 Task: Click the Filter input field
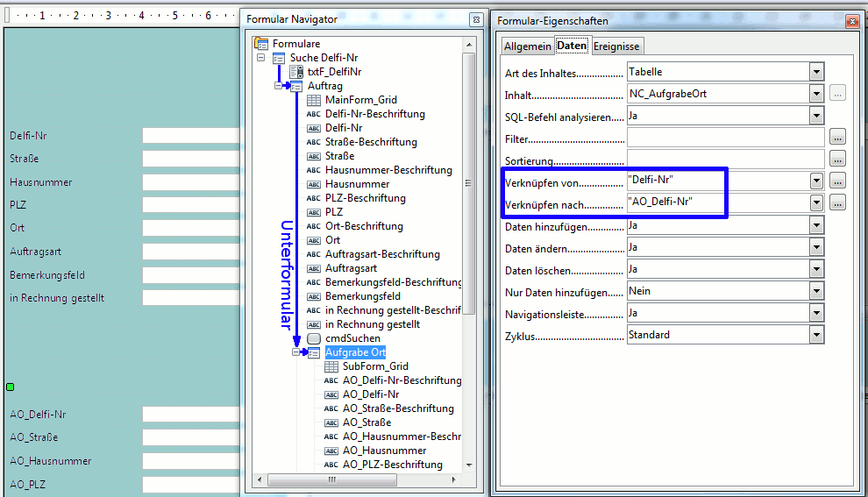point(725,138)
